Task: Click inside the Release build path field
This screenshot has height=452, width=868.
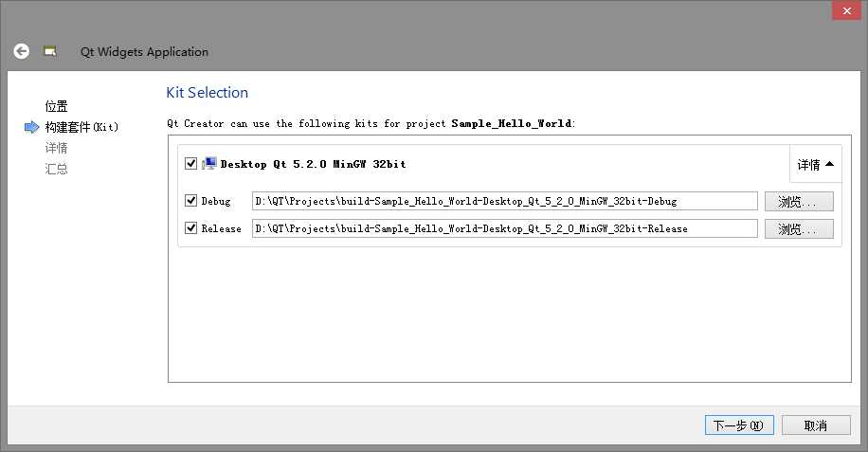Action: tap(505, 228)
